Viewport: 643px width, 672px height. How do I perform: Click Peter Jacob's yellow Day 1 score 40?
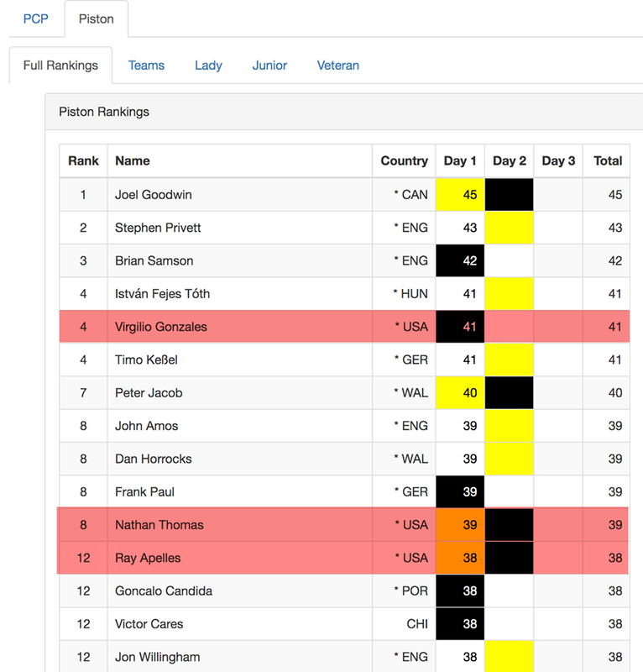point(460,392)
